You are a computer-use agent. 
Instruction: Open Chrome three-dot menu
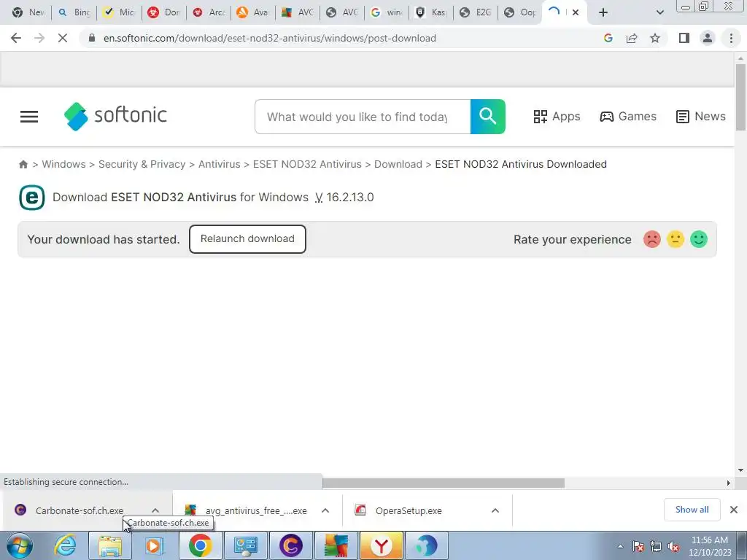[731, 38]
